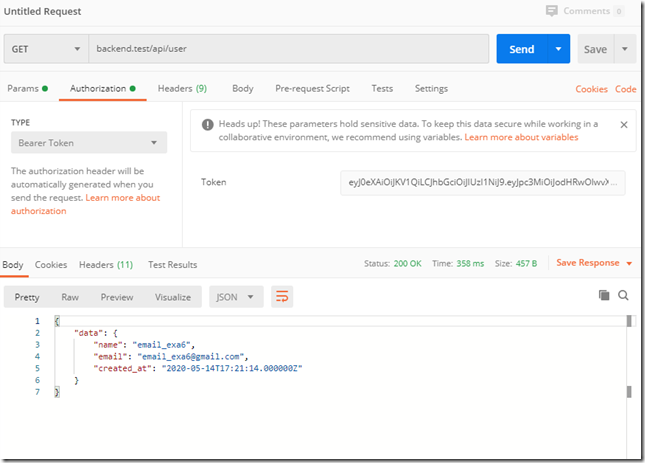Switch to the Headers (9) request tab
Image resolution: width=645 pixels, height=463 pixels.
point(182,89)
